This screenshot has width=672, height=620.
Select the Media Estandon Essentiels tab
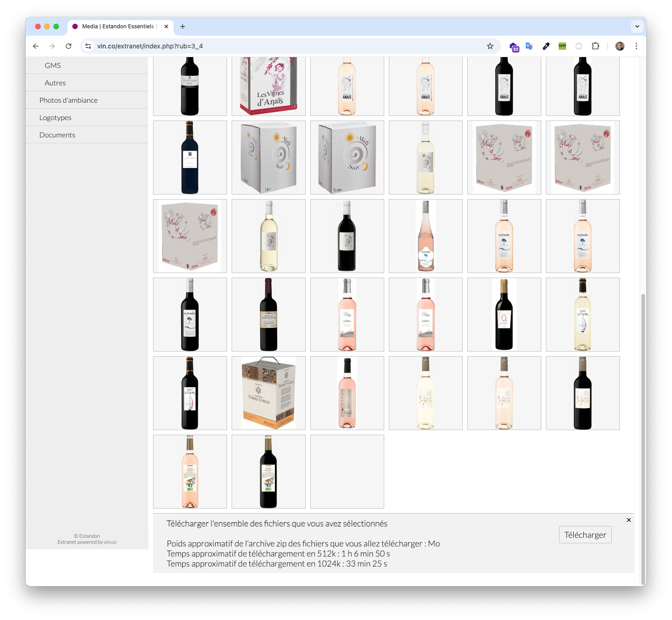(121, 26)
